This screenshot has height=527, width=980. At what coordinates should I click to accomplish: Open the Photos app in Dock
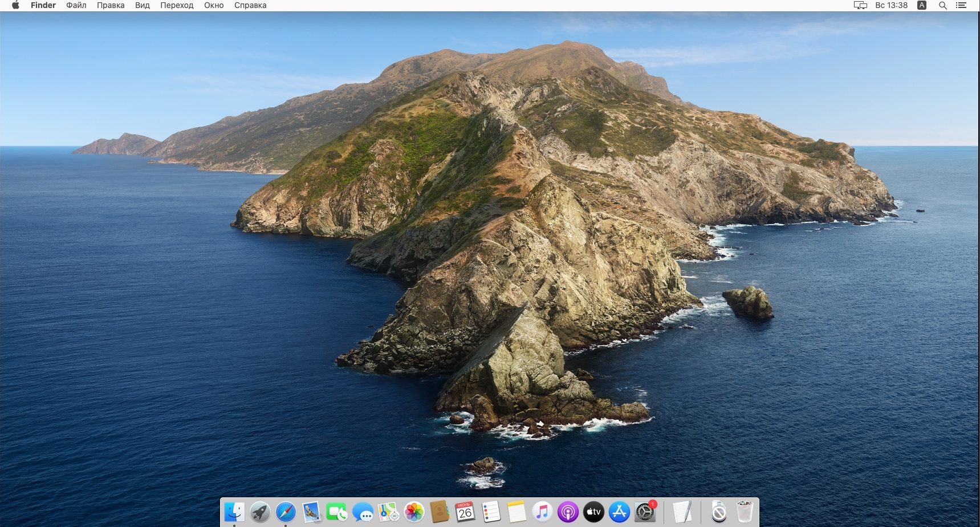[x=414, y=512]
